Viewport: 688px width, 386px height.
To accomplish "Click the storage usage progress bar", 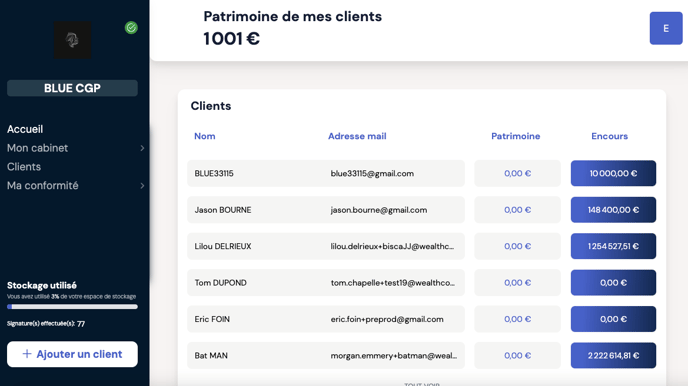I will click(72, 307).
